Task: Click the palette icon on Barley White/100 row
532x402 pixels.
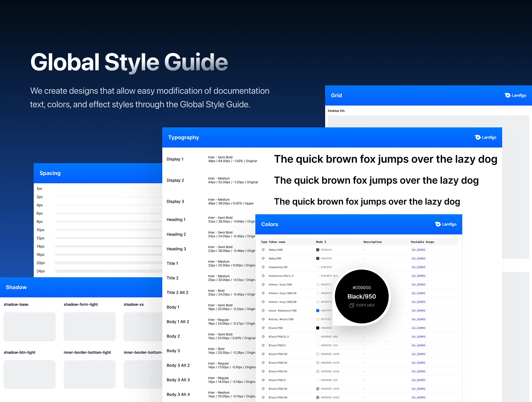Action: click(x=263, y=319)
